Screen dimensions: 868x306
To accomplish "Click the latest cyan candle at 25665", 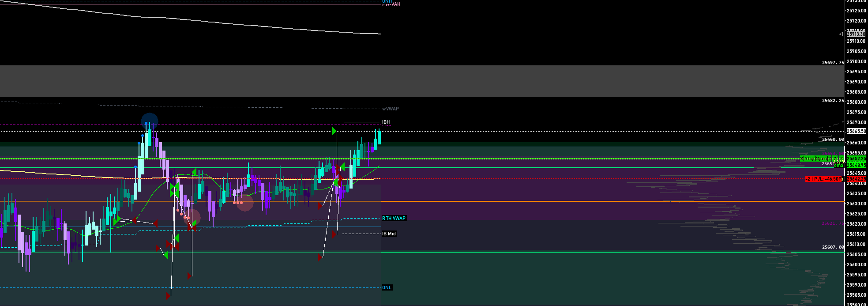I will pos(379,137).
